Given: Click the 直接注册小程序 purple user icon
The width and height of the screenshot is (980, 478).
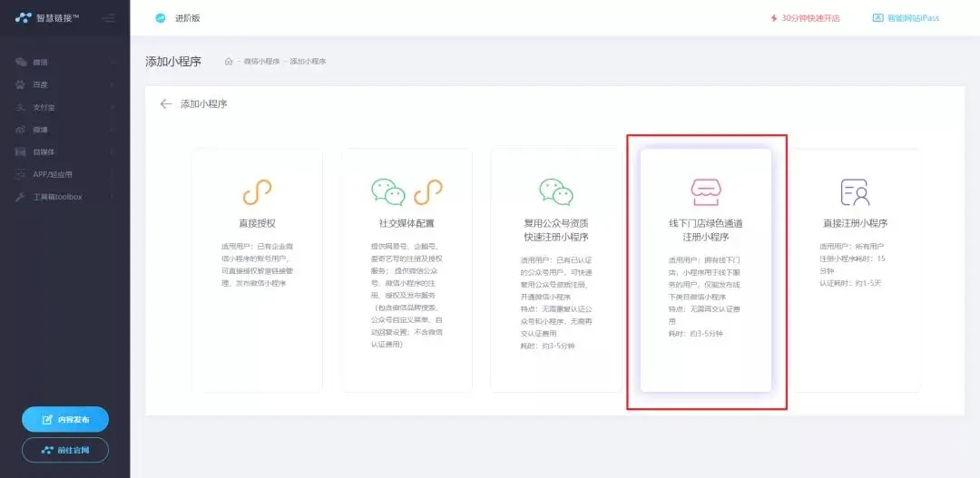Looking at the screenshot, I should 855,192.
